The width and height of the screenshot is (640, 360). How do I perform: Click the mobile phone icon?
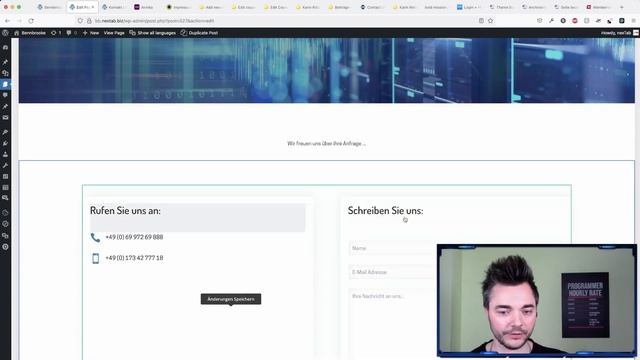tap(96, 258)
